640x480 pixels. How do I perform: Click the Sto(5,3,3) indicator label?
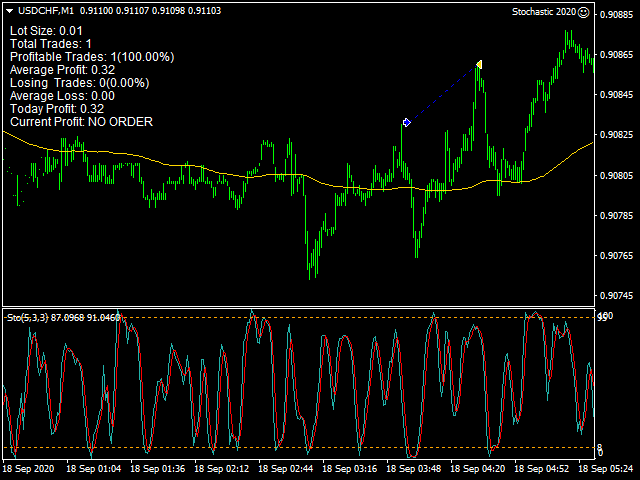[x=28, y=318]
